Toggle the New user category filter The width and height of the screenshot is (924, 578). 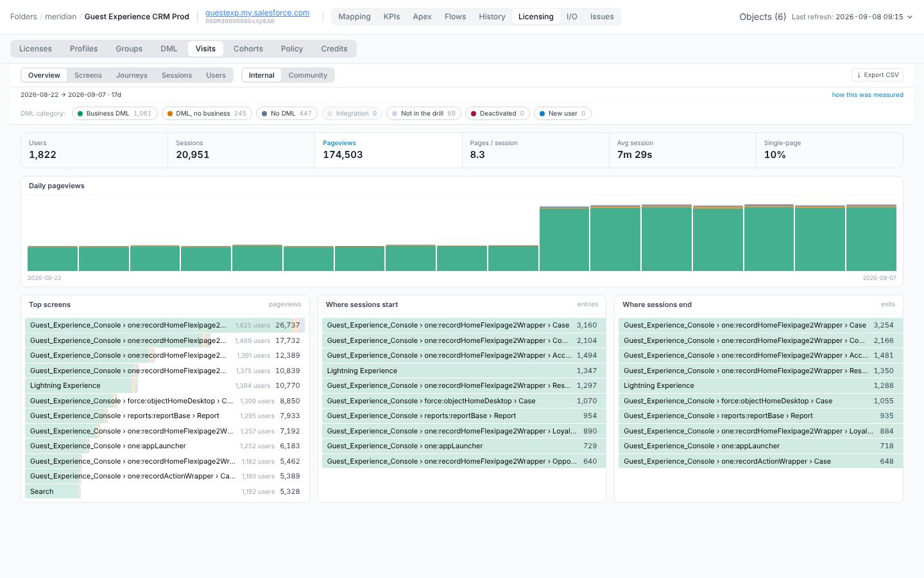coord(563,114)
